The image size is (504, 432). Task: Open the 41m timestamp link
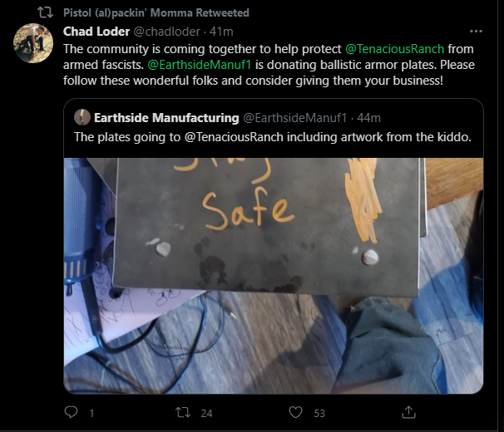pyautogui.click(x=221, y=32)
